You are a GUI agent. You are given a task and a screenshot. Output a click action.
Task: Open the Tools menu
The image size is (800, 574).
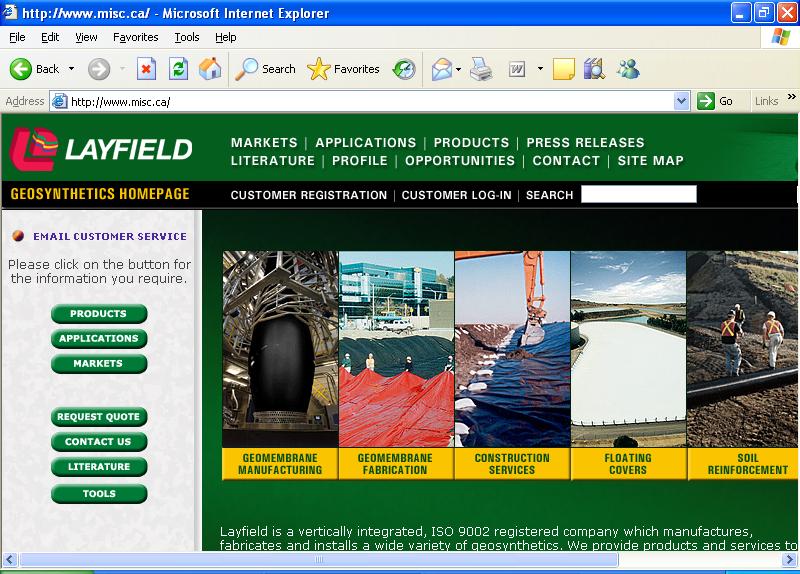[x=187, y=37]
